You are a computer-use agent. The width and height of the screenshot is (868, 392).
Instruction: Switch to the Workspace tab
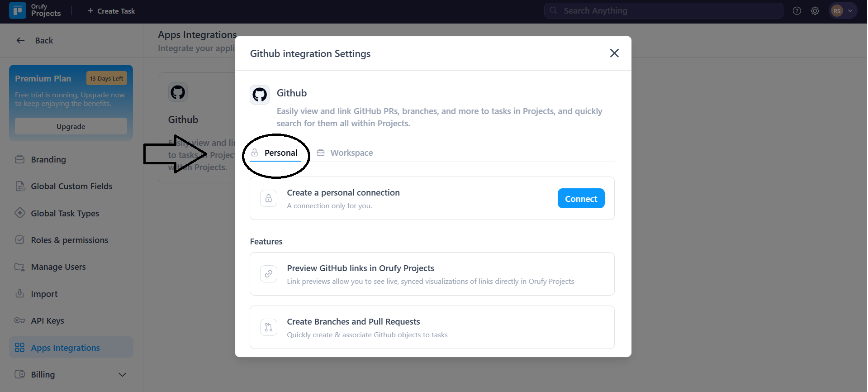coord(345,153)
